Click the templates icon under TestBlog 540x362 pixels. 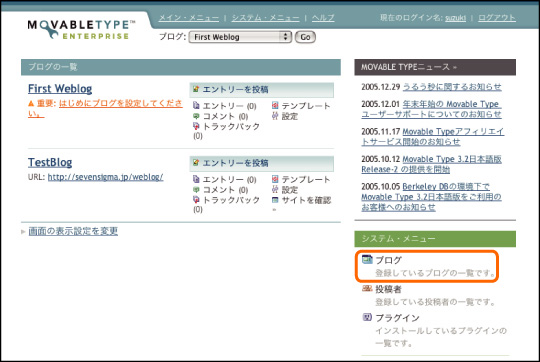(275, 179)
